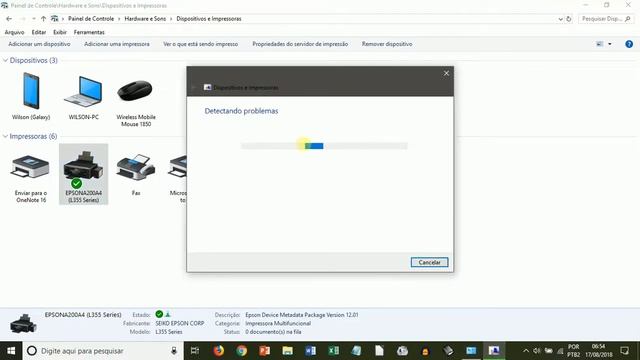Go up one folder level arrow
This screenshot has width=640, height=360.
pyautogui.click(x=43, y=19)
